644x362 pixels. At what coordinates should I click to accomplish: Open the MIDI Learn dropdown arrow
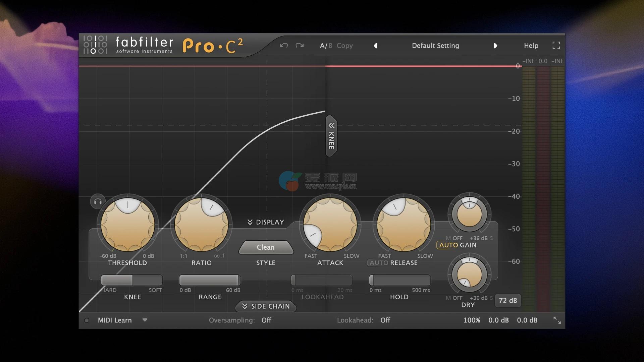click(145, 320)
